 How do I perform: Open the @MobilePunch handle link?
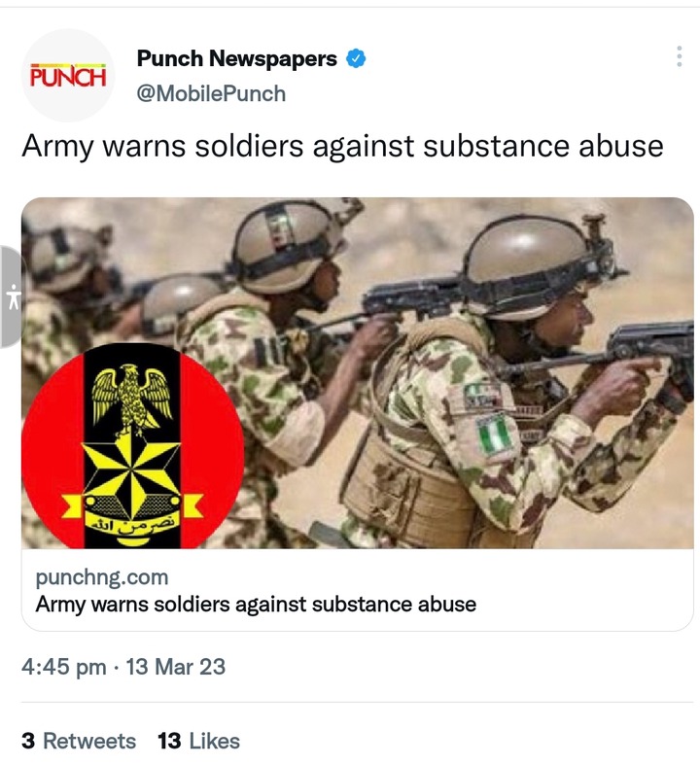[x=211, y=93]
